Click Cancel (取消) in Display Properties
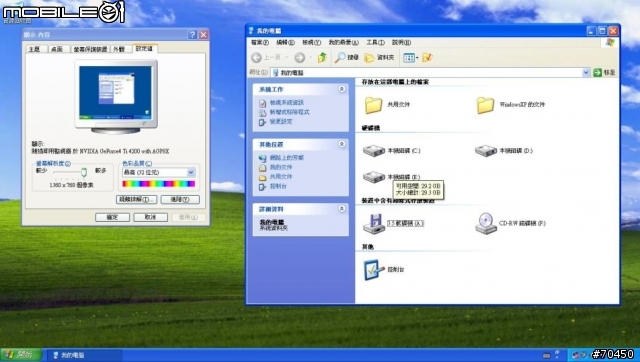Screen dimensions: 640x362 tap(151, 218)
